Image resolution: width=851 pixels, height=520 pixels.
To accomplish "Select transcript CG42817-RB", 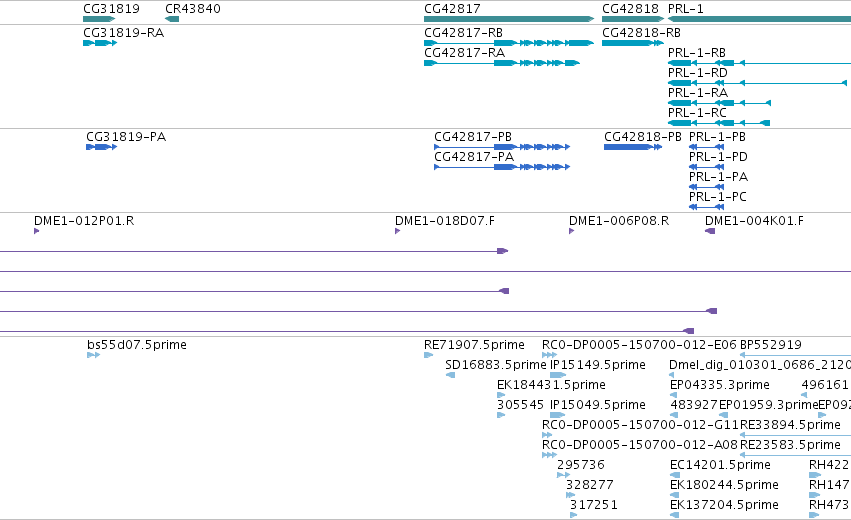I will point(509,43).
